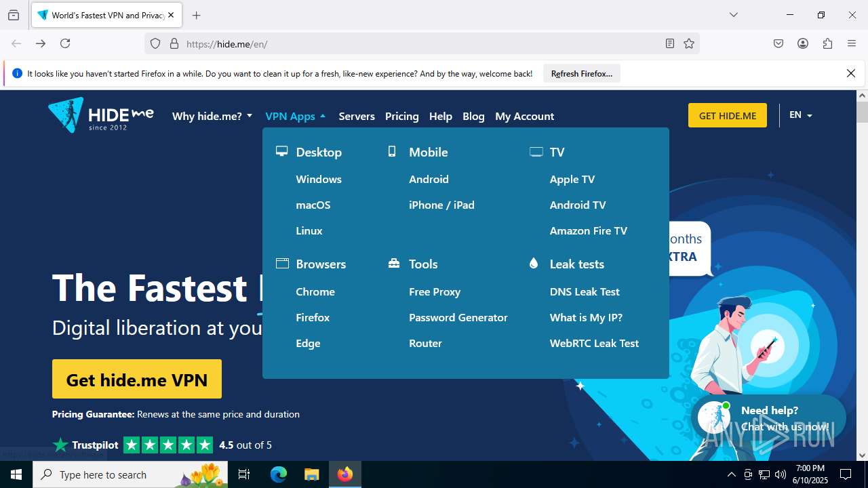
Task: Select Android under Mobile apps
Action: (x=429, y=179)
